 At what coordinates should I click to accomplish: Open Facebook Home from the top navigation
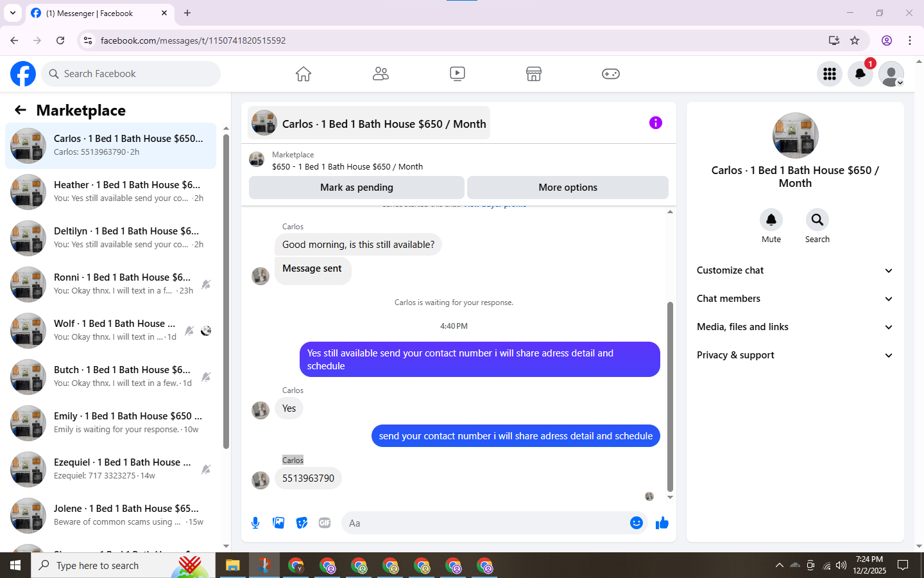[x=304, y=74]
